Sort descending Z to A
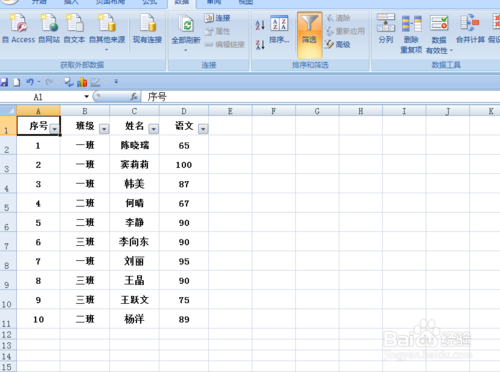Viewport: 500px width, 372px height. coord(260,44)
